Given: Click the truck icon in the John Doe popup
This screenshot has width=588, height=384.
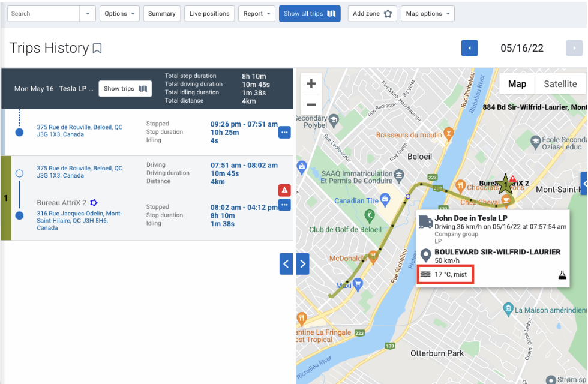Looking at the screenshot, I should (x=425, y=221).
